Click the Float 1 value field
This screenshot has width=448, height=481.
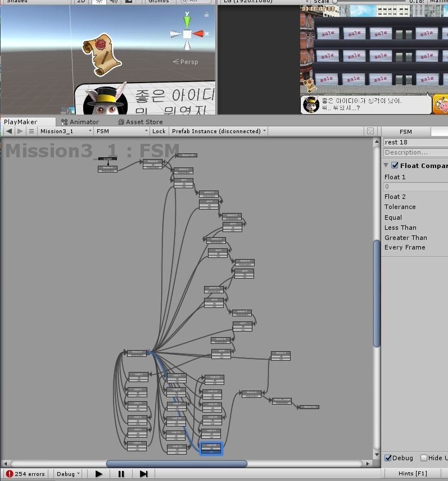pos(416,186)
